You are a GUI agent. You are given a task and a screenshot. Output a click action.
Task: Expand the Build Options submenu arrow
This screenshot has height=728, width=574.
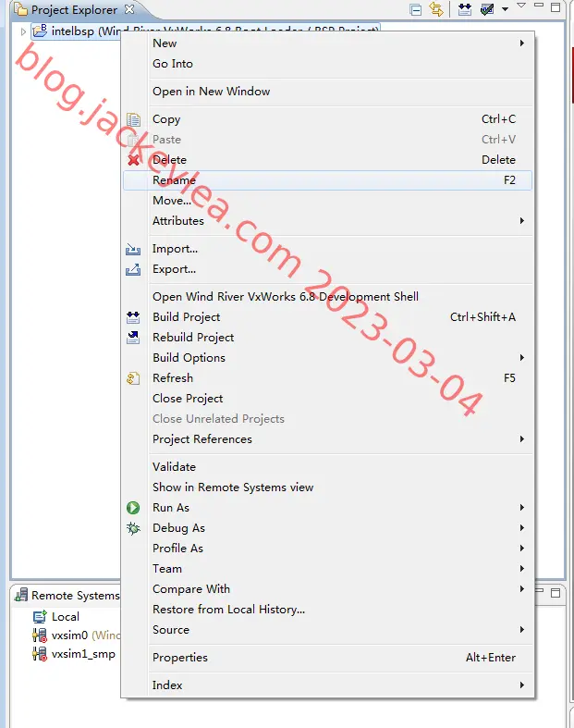click(522, 357)
